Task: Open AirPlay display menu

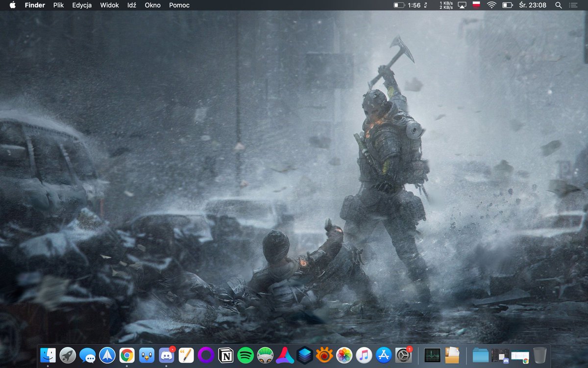Action: tap(462, 5)
